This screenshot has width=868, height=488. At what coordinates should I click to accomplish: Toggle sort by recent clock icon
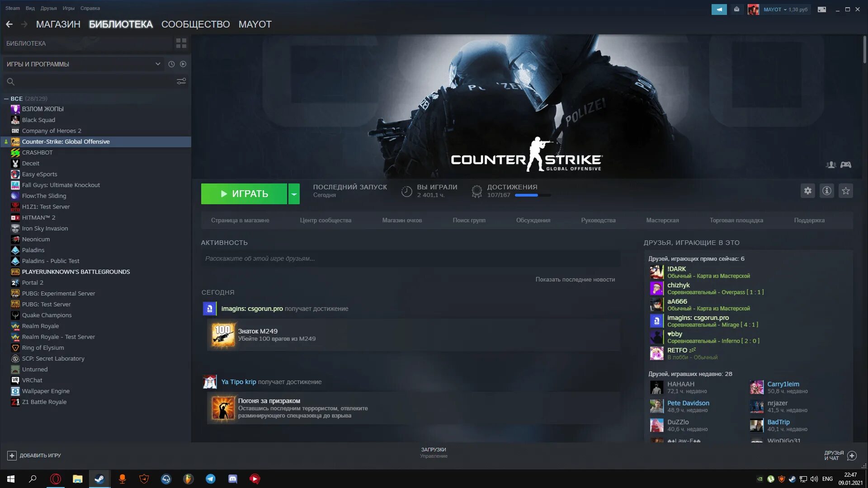[x=171, y=64]
